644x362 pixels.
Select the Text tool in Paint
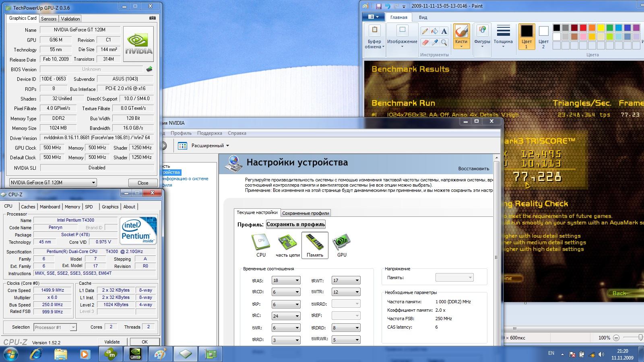coord(444,31)
